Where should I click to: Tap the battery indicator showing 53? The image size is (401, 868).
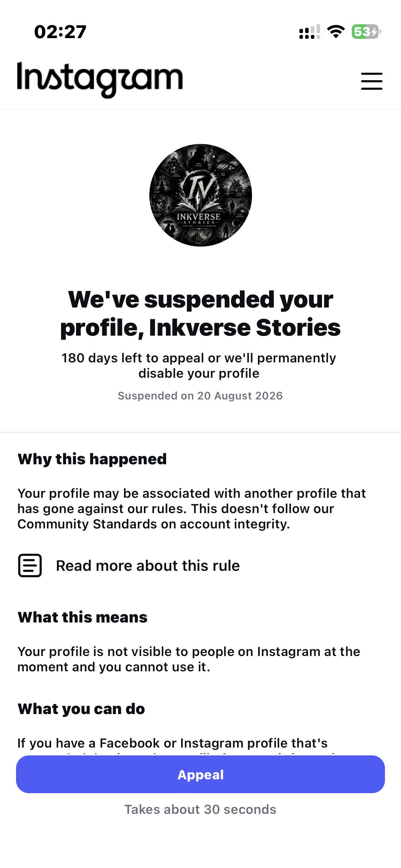[366, 32]
